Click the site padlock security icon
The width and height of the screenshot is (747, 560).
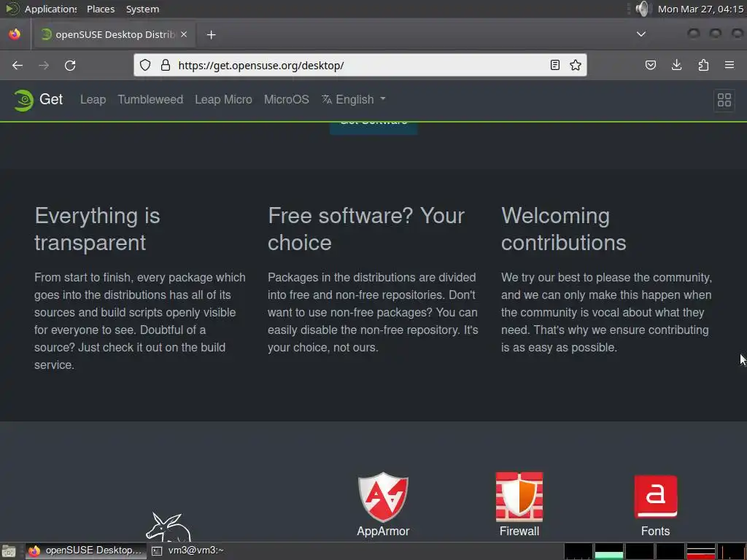pos(166,65)
